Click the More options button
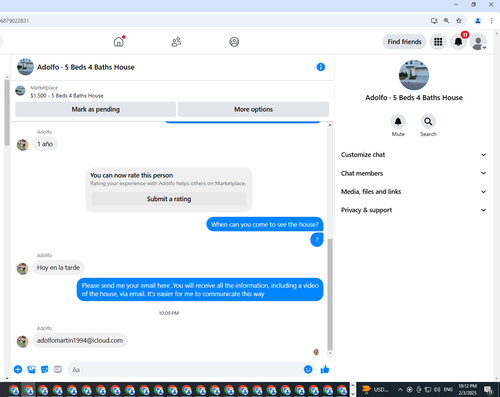The width and height of the screenshot is (500, 397). click(x=253, y=109)
